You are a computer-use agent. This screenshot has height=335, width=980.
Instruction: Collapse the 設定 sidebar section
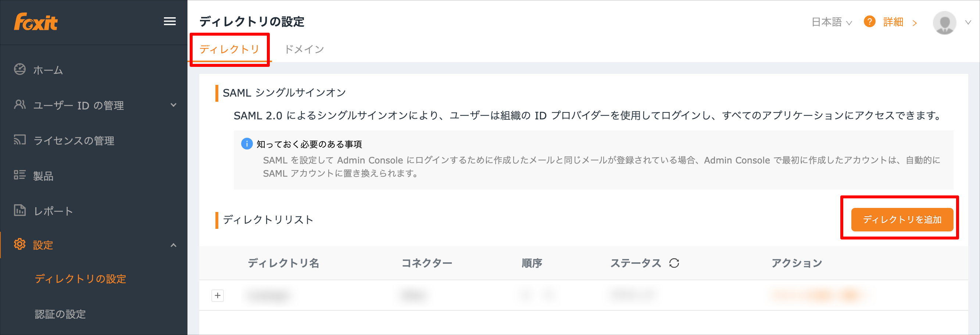tap(174, 245)
